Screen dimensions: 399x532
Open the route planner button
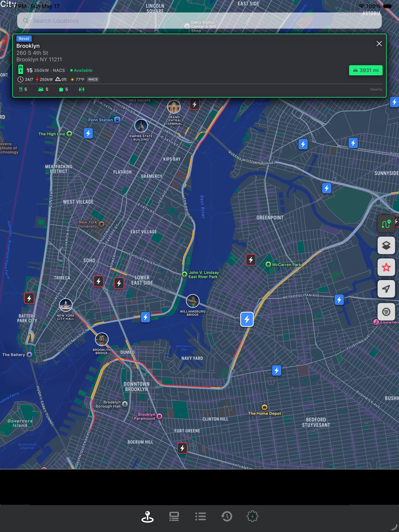click(x=386, y=224)
